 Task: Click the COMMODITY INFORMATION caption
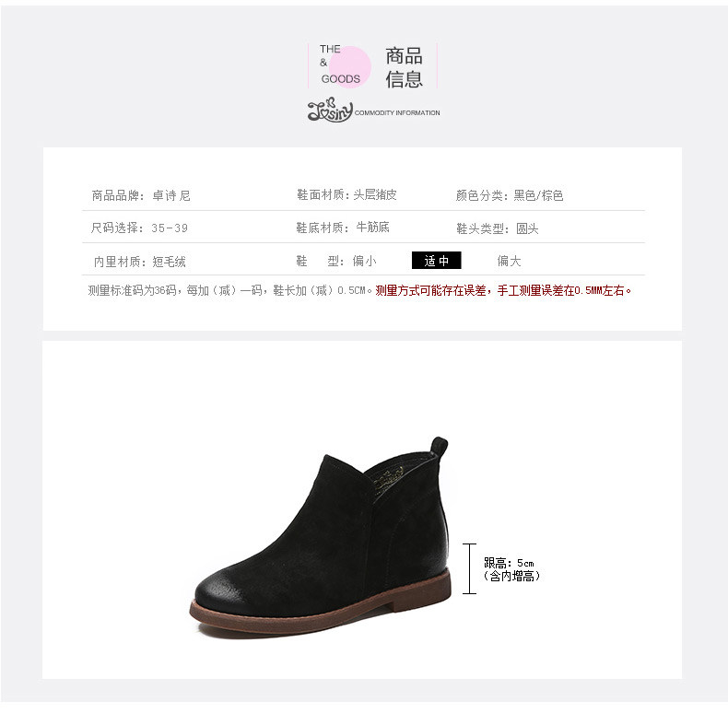click(397, 112)
